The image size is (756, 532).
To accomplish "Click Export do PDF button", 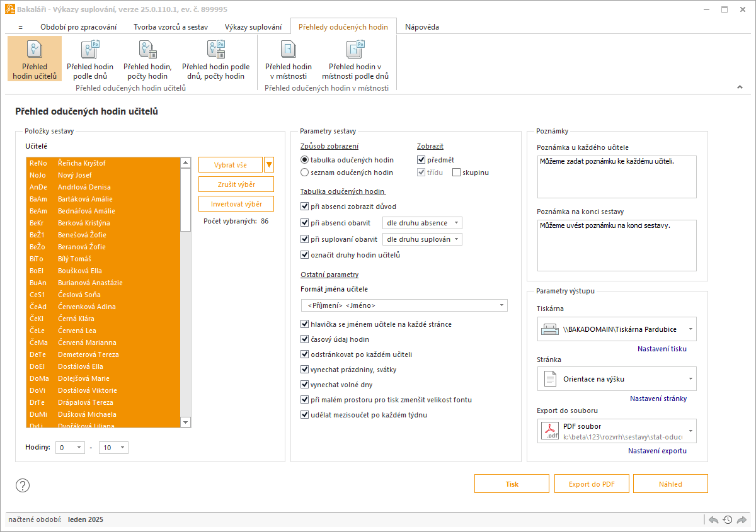I will [592, 484].
